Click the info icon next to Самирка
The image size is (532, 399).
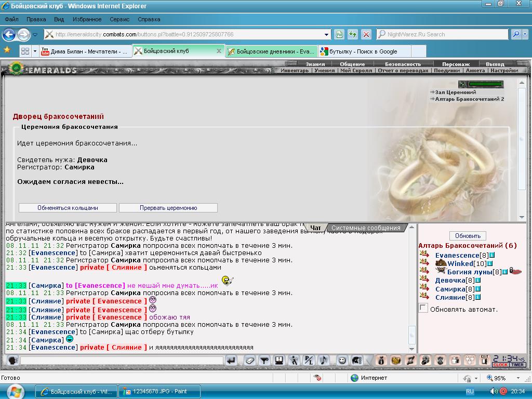[478, 289]
